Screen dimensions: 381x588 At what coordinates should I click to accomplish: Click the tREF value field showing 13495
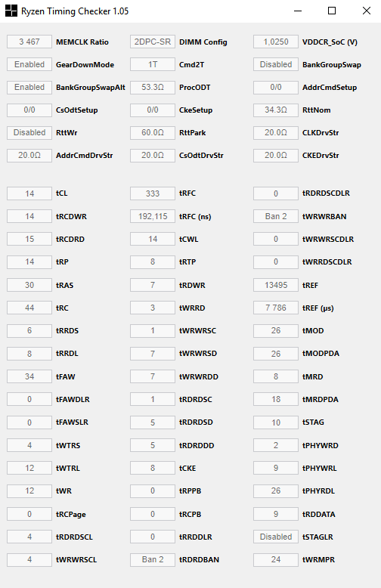(x=276, y=285)
